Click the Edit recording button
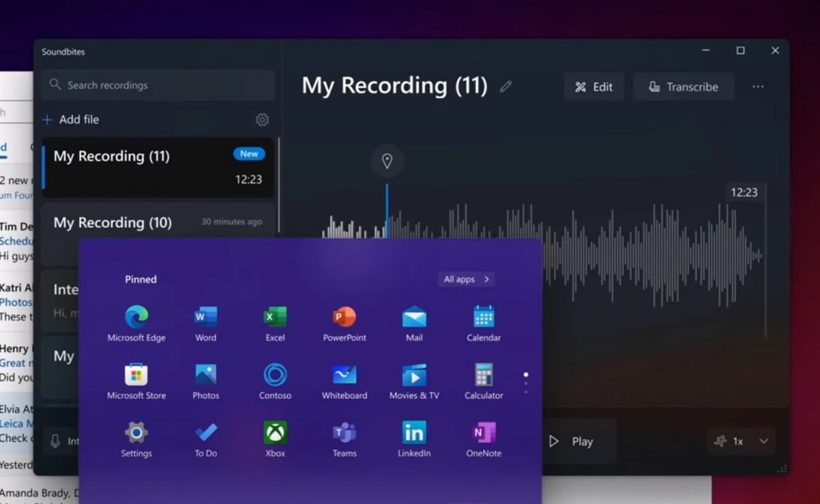The height and width of the screenshot is (504, 820). click(593, 87)
